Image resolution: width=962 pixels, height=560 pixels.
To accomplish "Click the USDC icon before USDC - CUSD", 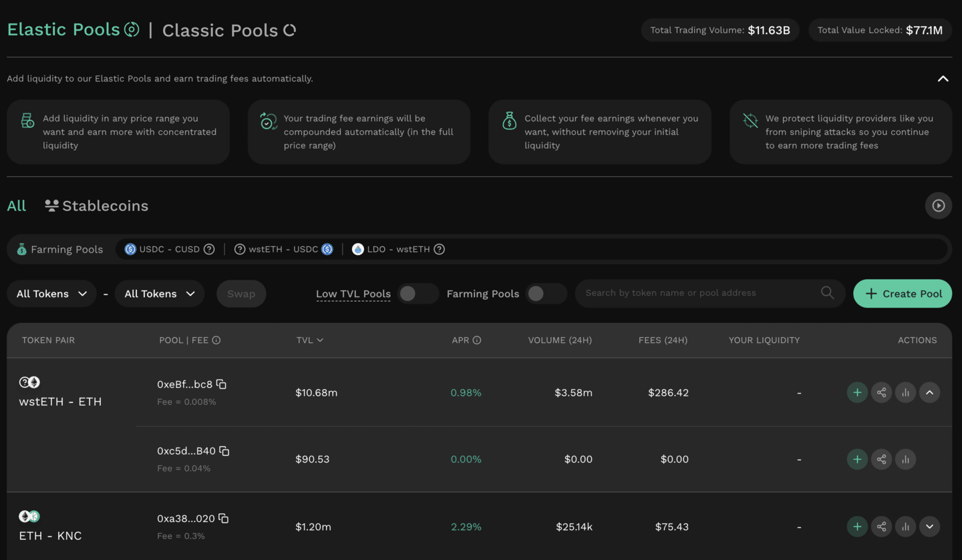I will (130, 249).
